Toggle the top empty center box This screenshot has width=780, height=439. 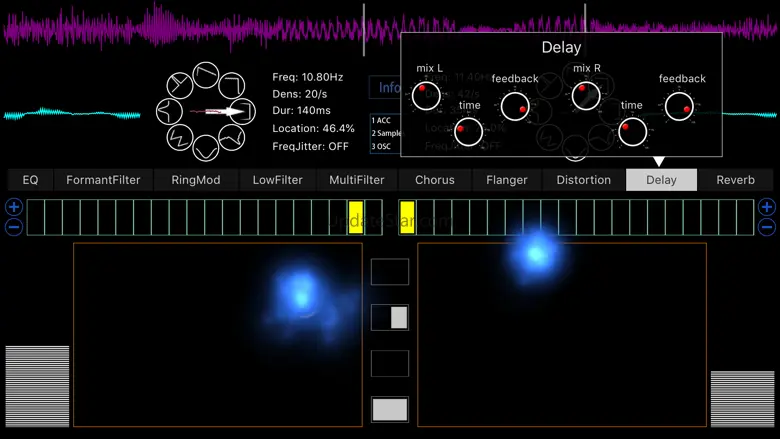pos(390,272)
